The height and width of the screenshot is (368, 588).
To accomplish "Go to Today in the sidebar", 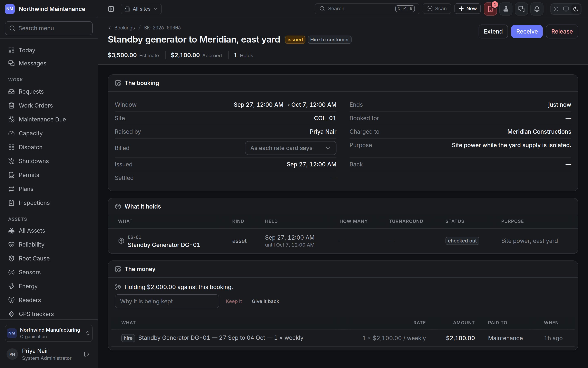I will coord(49,50).
